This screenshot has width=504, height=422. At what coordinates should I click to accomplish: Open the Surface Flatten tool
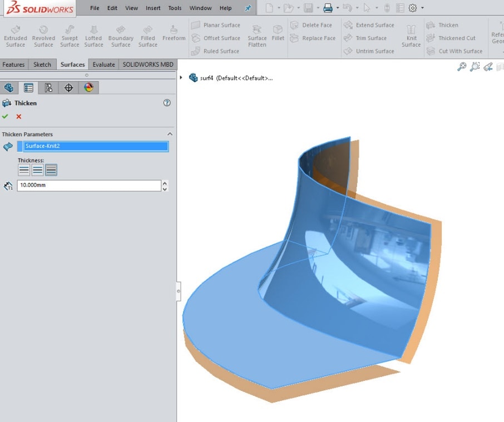coord(257,36)
